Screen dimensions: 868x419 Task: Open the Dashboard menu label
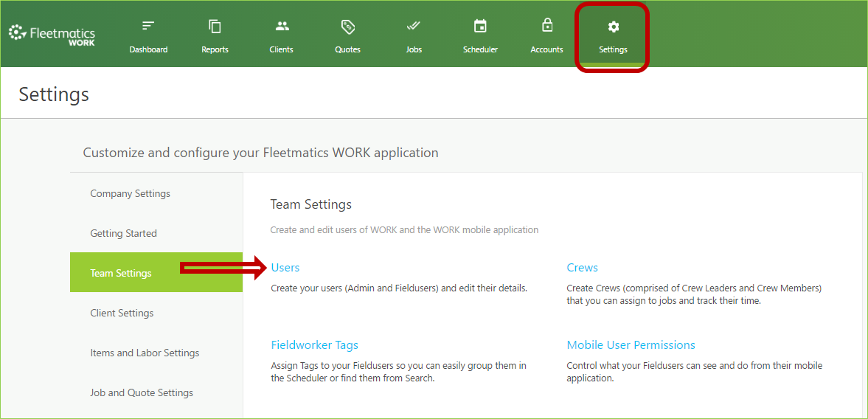click(148, 50)
